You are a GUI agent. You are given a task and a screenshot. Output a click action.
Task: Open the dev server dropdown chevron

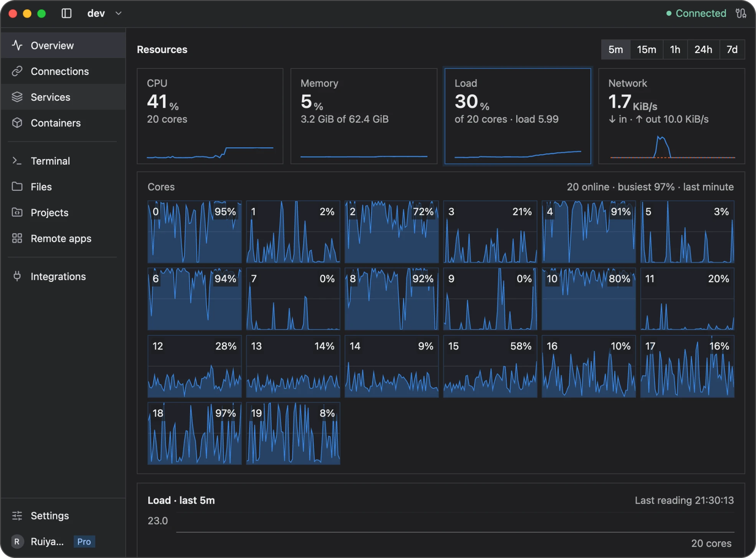click(x=119, y=13)
